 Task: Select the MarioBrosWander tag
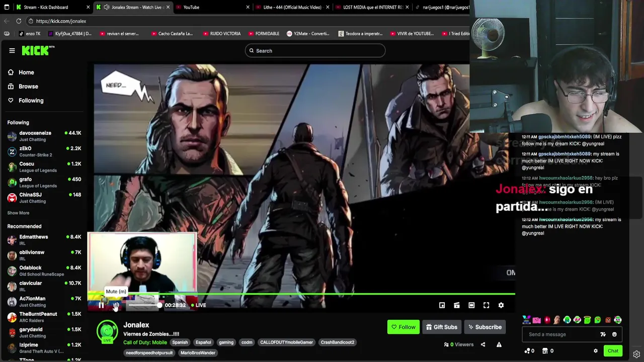198,353
